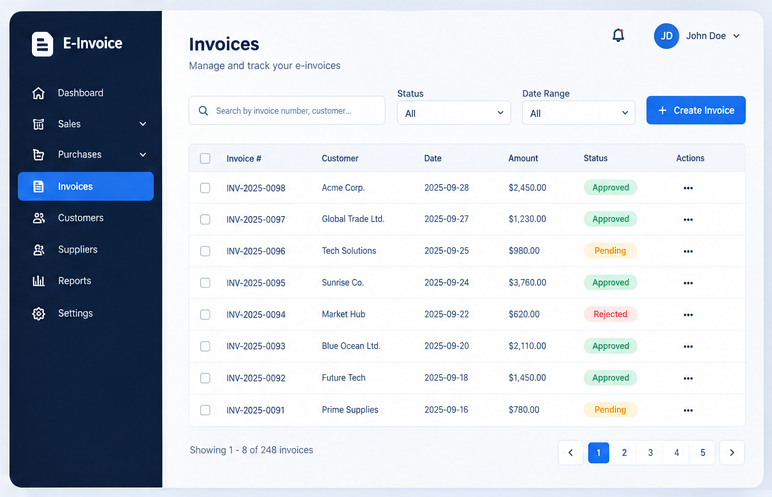Open actions menu for INV-2025-0096
The width and height of the screenshot is (772, 497).
click(688, 251)
